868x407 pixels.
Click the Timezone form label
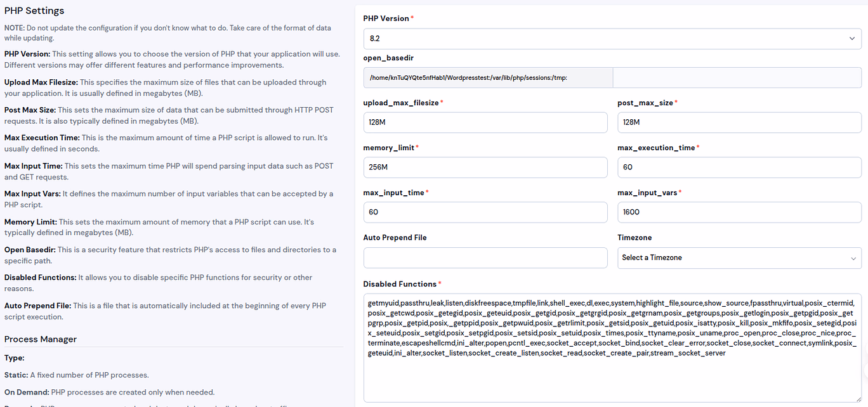(x=635, y=238)
